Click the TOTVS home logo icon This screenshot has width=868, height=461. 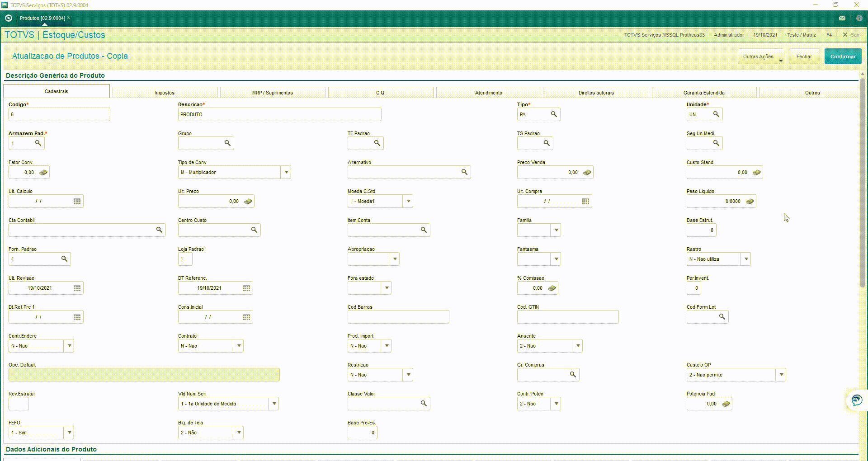coord(9,18)
